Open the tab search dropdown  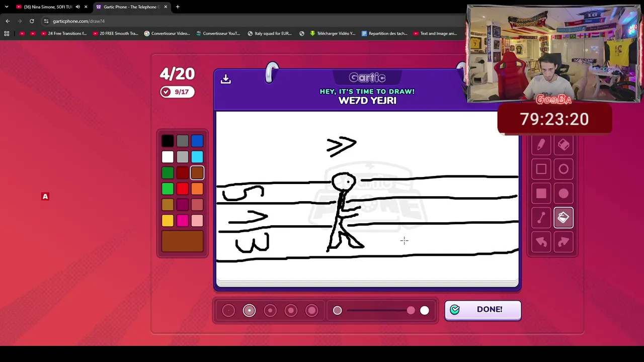click(x=7, y=7)
